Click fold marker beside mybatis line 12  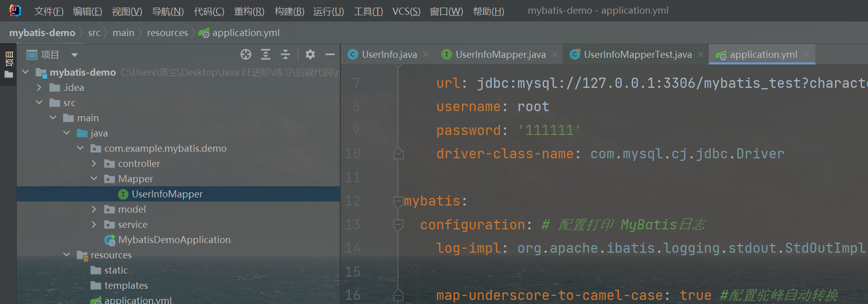click(x=399, y=201)
